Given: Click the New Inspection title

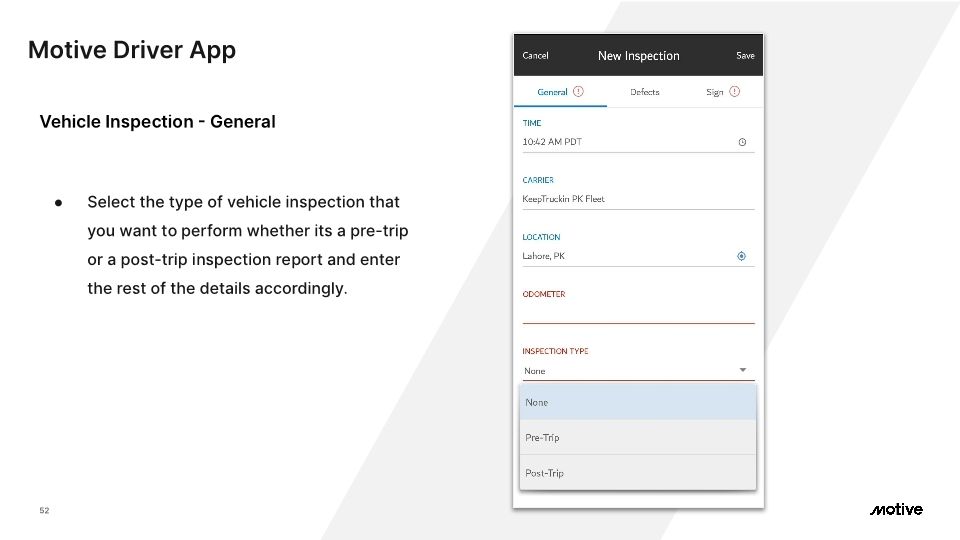Looking at the screenshot, I should click(639, 56).
